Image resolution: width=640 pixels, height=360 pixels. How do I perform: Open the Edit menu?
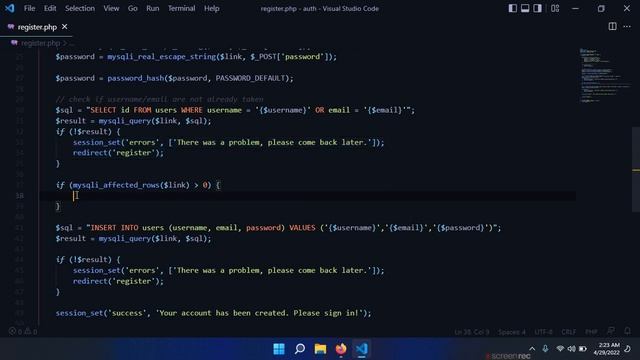pos(50,8)
